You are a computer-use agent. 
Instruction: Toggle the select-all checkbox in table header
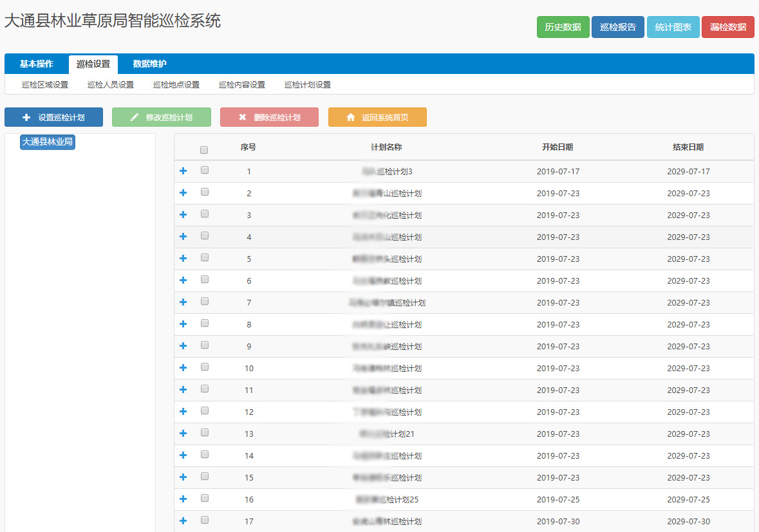tap(204, 150)
